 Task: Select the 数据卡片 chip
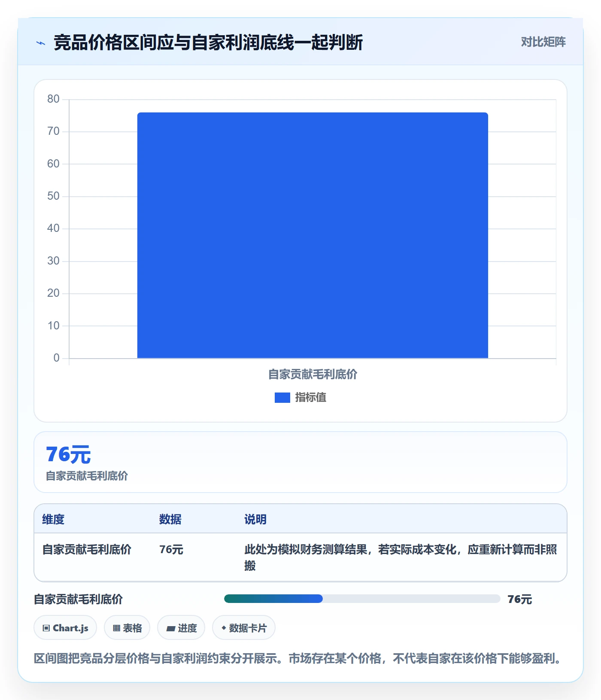[244, 628]
